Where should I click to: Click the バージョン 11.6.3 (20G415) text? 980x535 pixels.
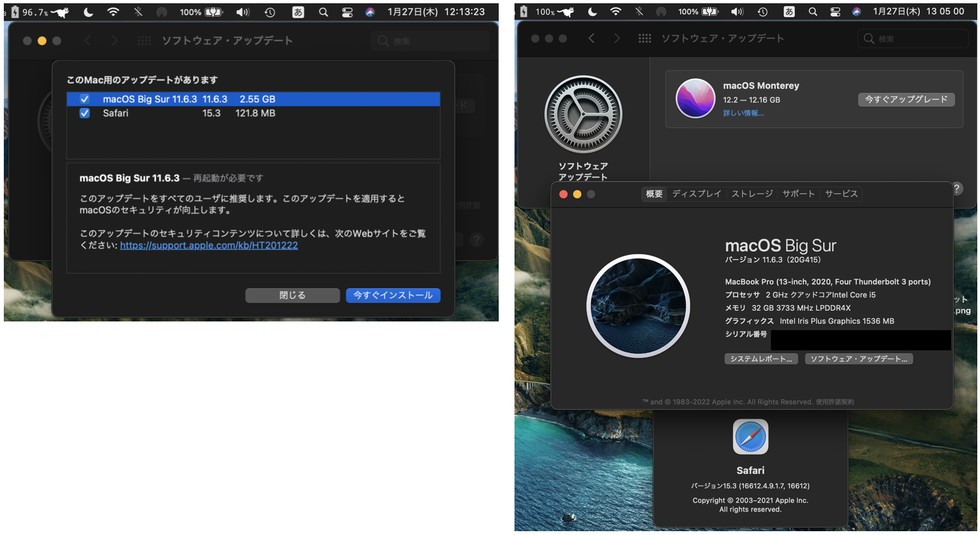pyautogui.click(x=773, y=260)
